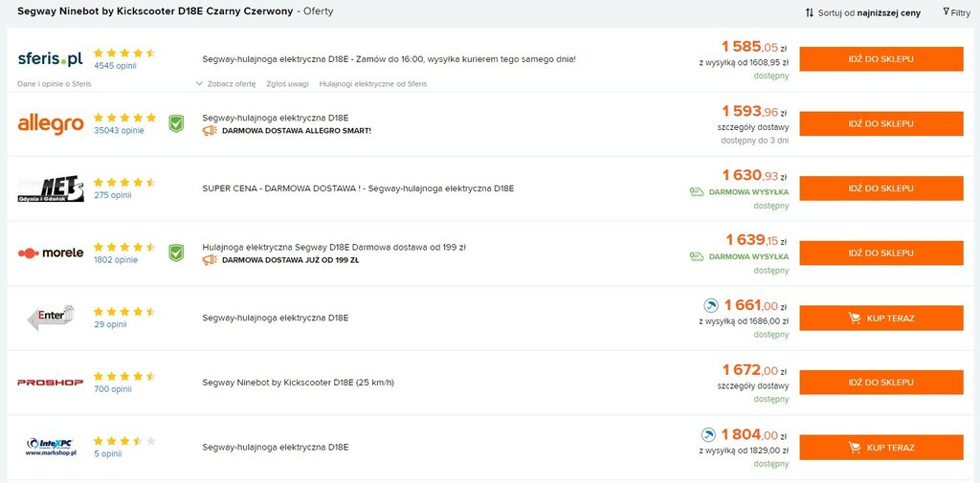Open '1802 opinie' reviews of morele

pos(116,260)
